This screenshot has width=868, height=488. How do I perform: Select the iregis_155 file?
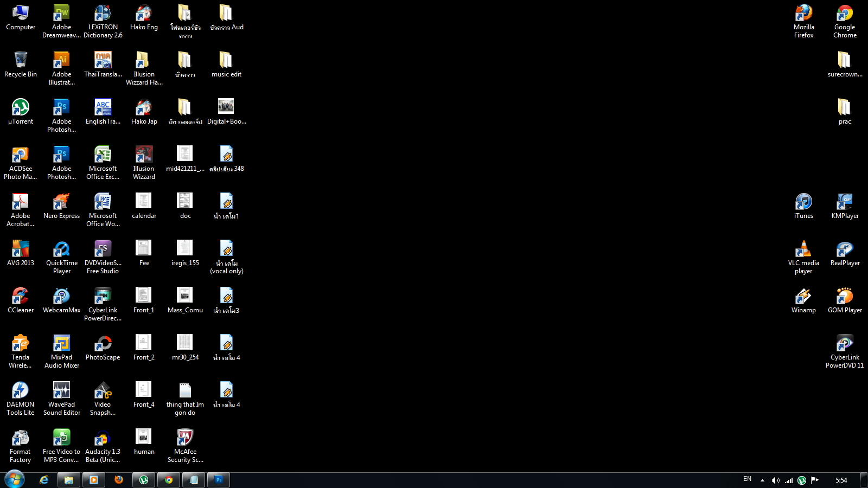(x=186, y=253)
